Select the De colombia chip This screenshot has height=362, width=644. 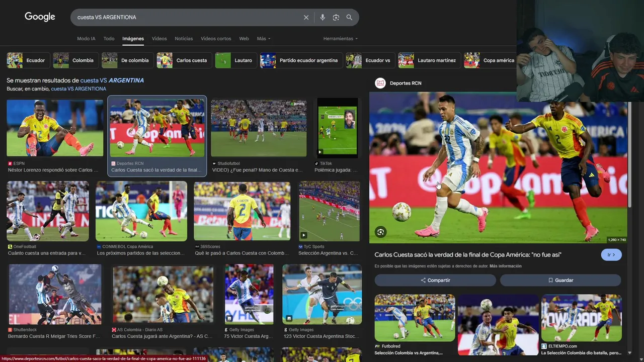127,60
